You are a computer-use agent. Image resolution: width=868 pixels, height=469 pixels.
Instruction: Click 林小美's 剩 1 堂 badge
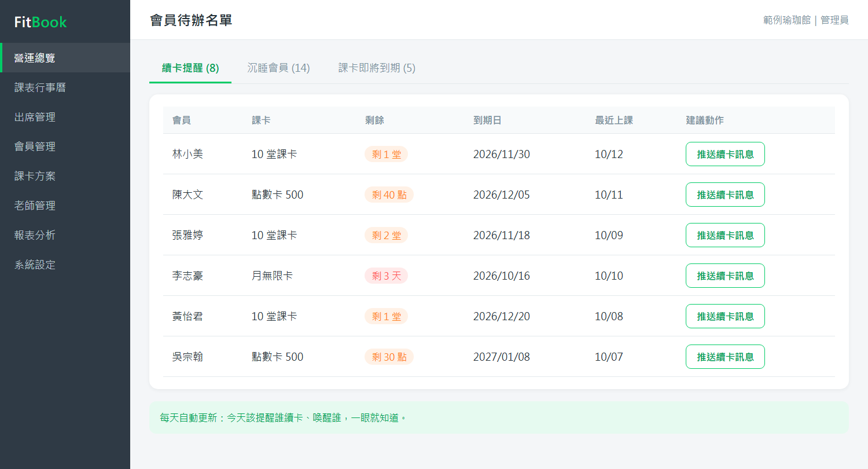click(386, 154)
